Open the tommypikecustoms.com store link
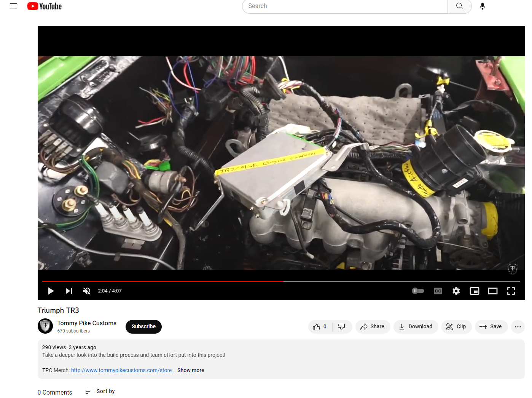 (121, 370)
